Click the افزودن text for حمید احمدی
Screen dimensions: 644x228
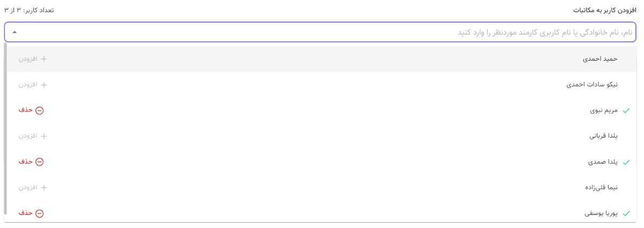[x=28, y=59]
